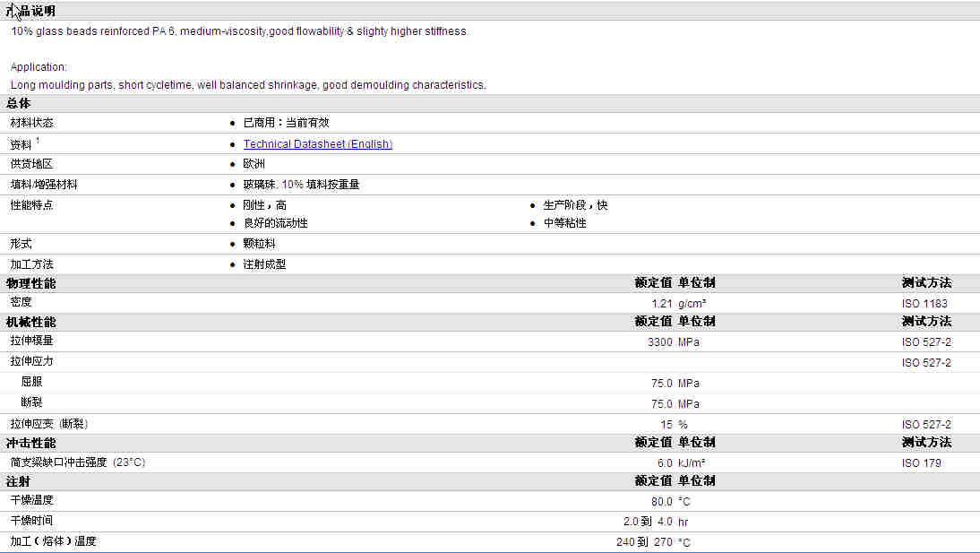The width and height of the screenshot is (980, 553).
Task: Click the '加工（熔体）温度' row label
Action: pos(53,541)
